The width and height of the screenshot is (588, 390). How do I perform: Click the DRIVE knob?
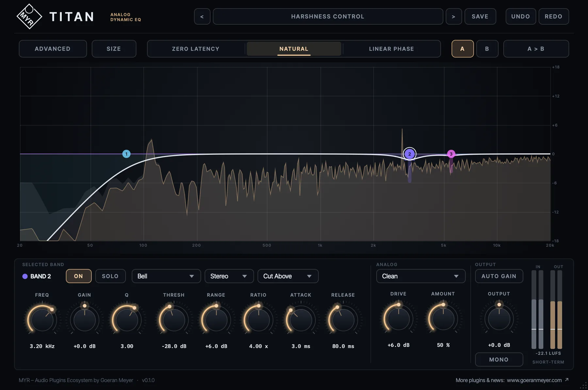pos(399,319)
